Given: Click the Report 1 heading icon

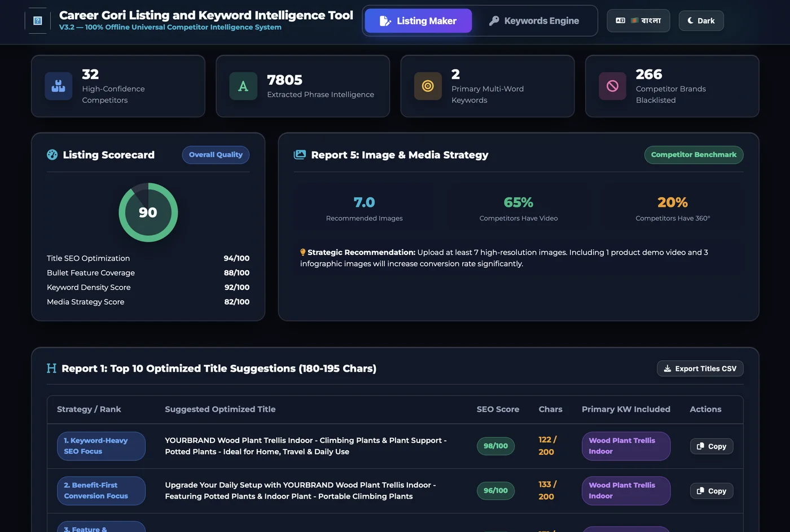Looking at the screenshot, I should coord(51,368).
